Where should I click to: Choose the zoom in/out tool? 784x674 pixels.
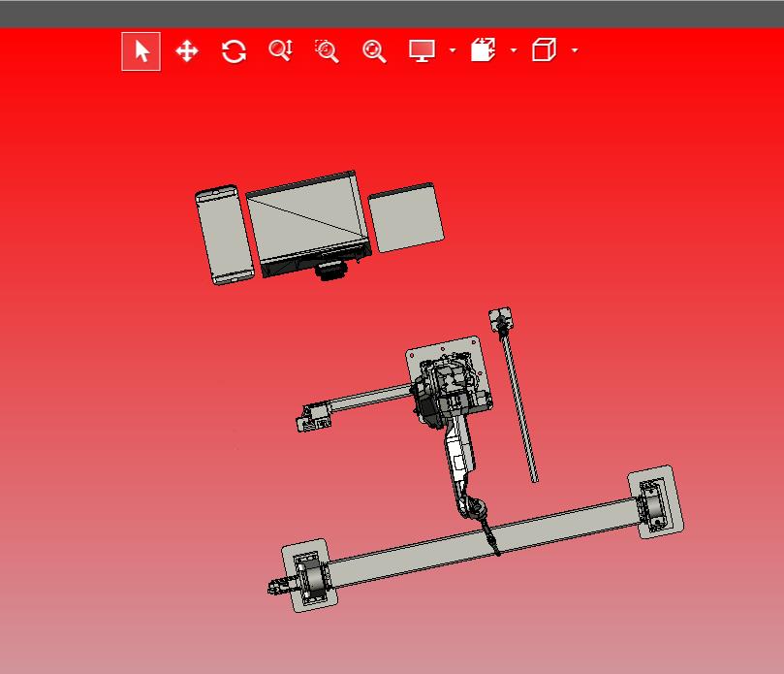[x=280, y=50]
